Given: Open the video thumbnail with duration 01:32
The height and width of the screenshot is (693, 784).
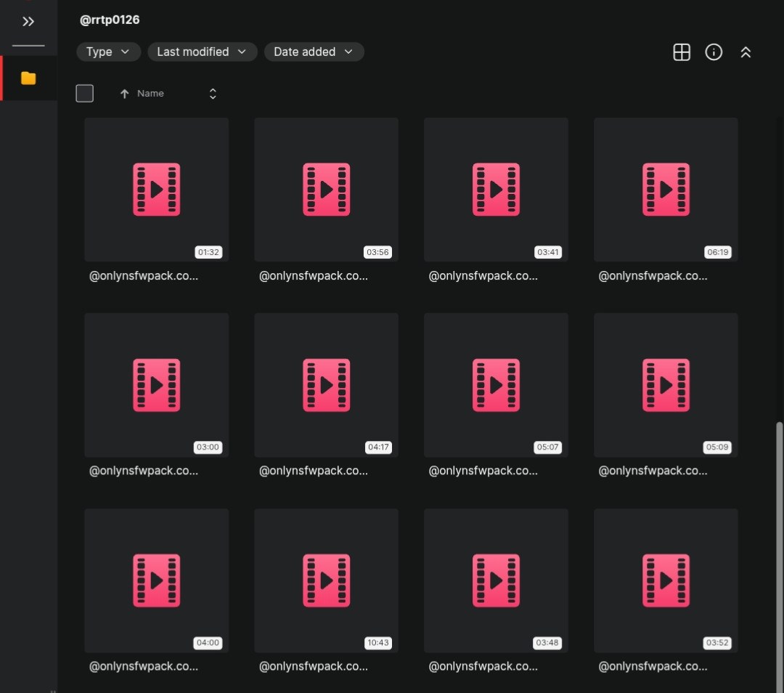Looking at the screenshot, I should point(157,190).
